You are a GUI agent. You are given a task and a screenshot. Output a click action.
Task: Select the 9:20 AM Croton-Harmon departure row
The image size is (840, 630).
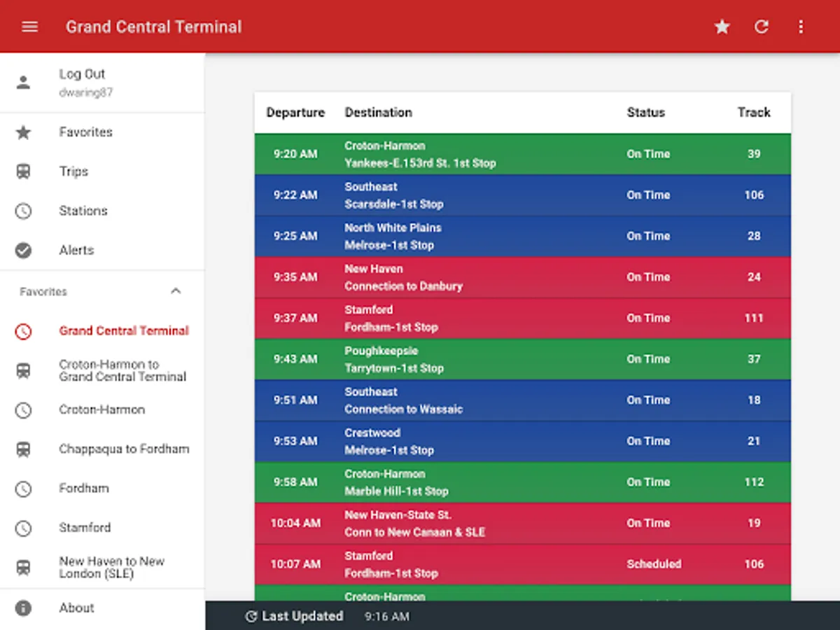522,154
